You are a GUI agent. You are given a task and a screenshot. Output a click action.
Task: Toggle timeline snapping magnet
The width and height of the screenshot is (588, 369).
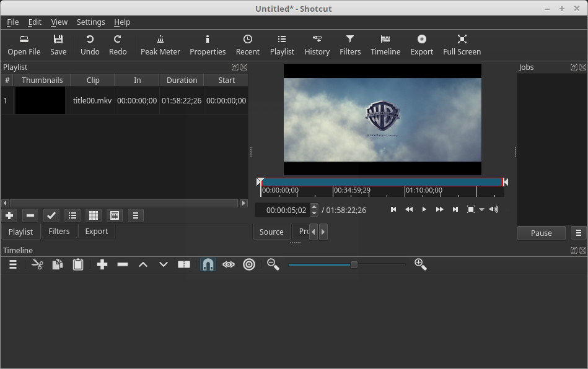208,264
